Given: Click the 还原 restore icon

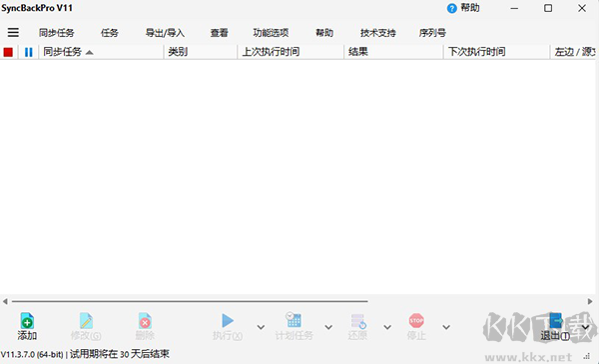Looking at the screenshot, I should pos(358,321).
